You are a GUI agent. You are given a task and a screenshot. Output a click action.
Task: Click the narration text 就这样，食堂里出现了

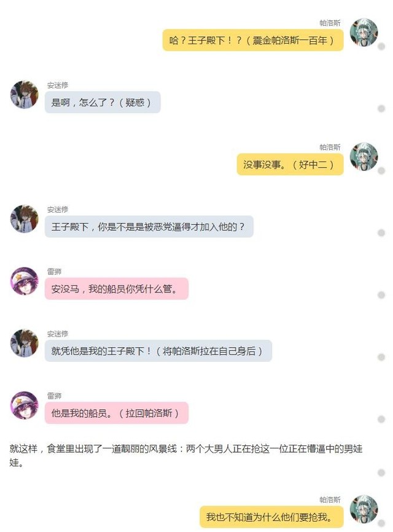(x=186, y=456)
